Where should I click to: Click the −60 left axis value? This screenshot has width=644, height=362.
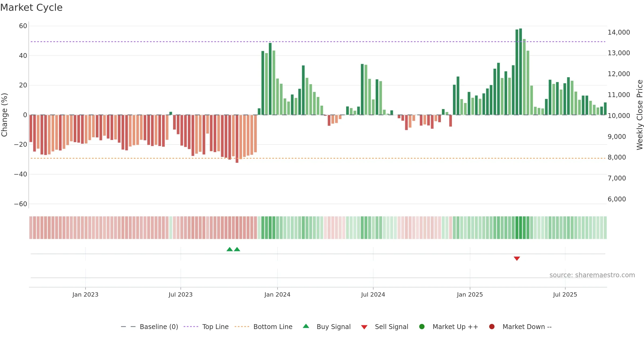[x=21, y=204]
